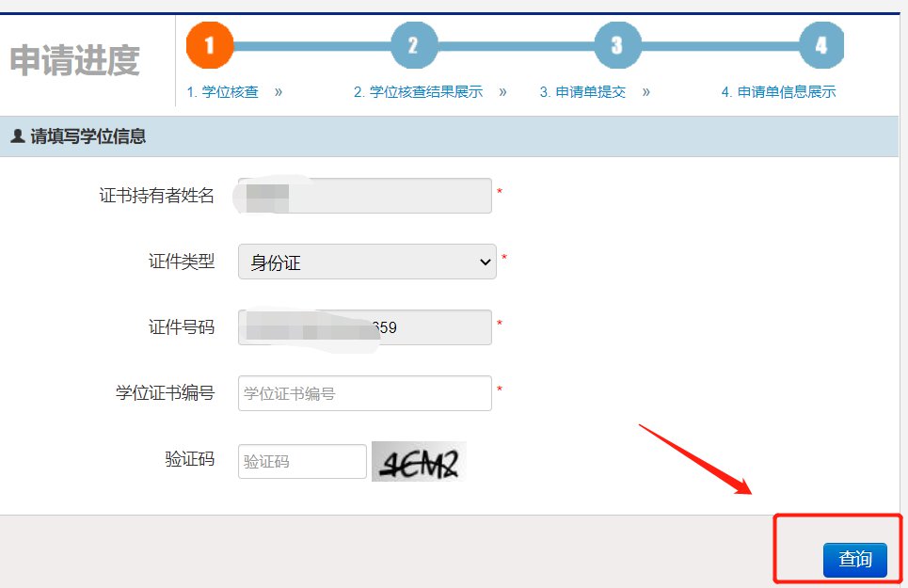Select the 4. 申请单信息展示 step label
This screenshot has width=908, height=588.
pos(778,92)
